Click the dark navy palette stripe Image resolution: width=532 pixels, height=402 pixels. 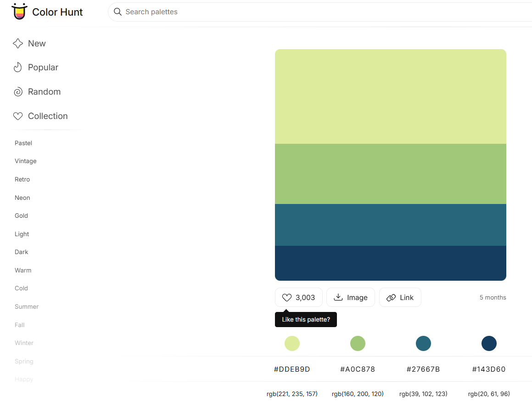pos(391,263)
